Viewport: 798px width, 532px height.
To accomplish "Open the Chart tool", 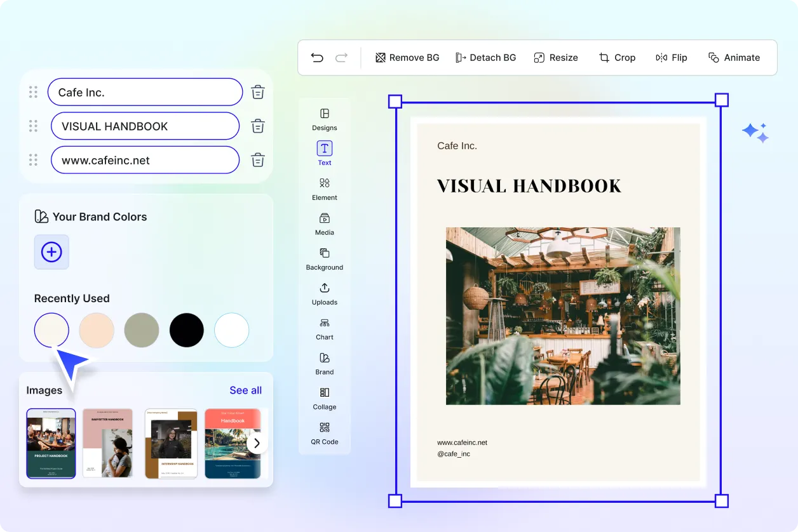I will (325, 328).
